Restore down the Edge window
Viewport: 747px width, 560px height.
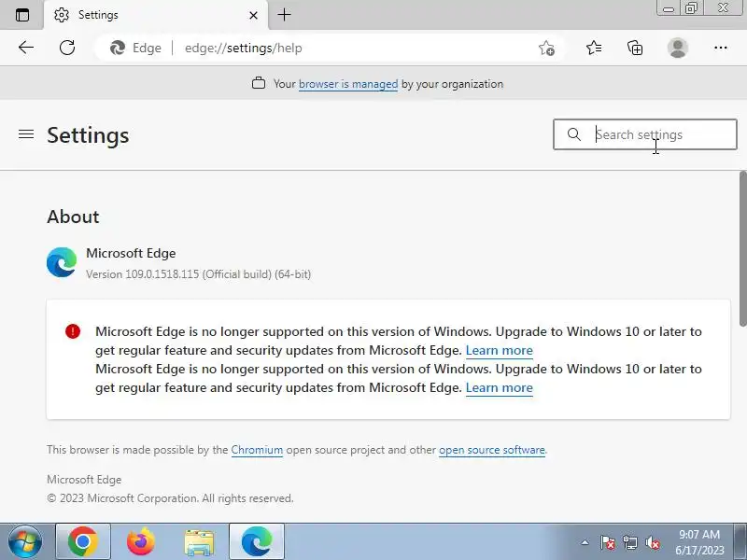691,8
